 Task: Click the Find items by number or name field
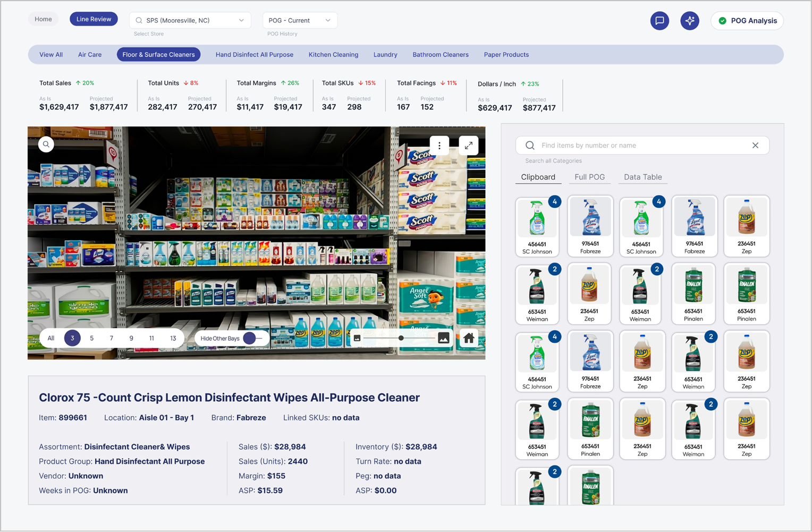pyautogui.click(x=642, y=145)
